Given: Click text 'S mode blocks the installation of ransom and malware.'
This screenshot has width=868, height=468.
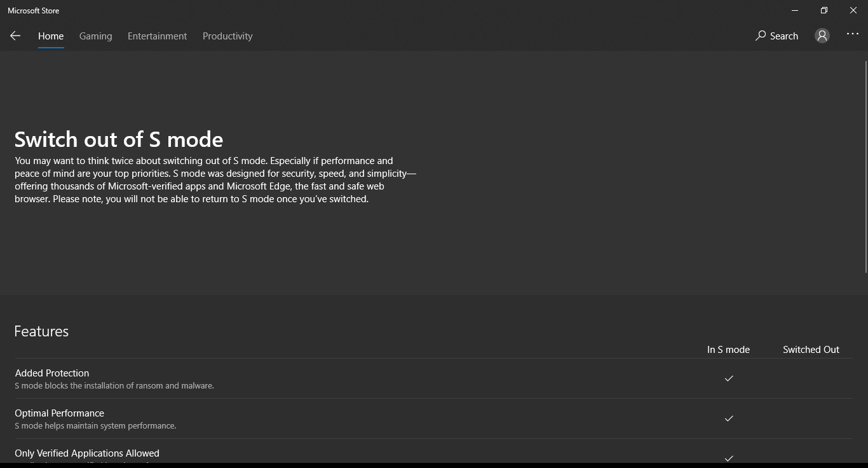Looking at the screenshot, I should (114, 386).
